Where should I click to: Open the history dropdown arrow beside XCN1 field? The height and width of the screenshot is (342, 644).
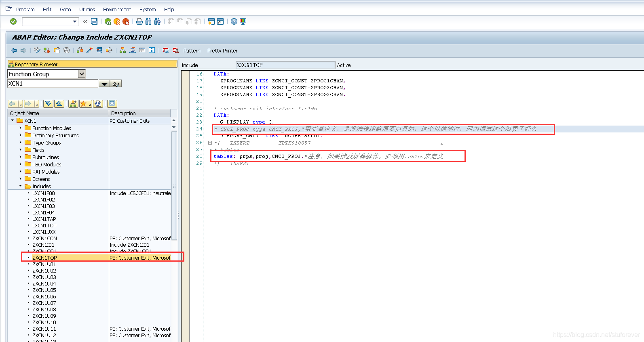(x=104, y=84)
